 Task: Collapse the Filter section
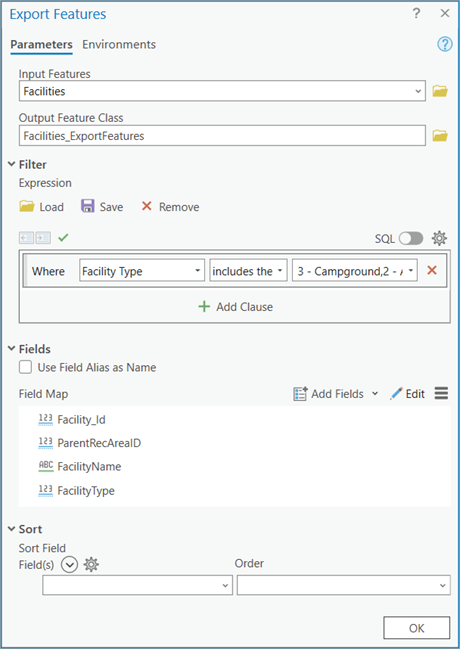(12, 164)
